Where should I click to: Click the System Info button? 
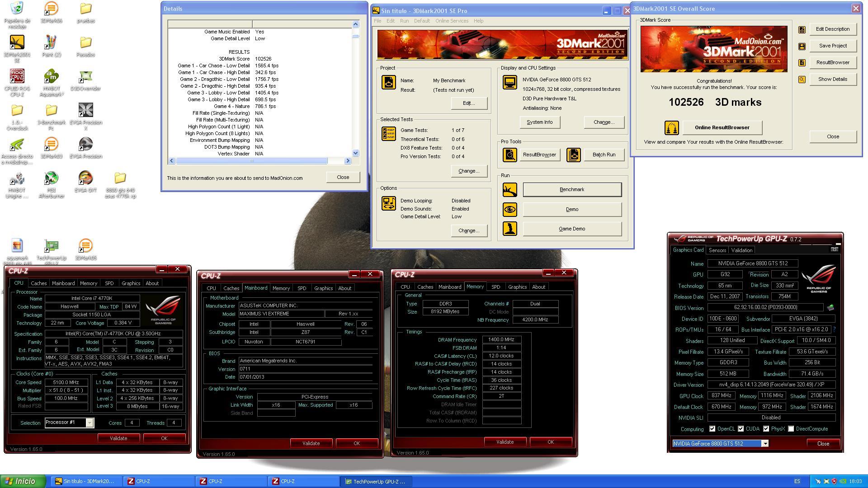[539, 122]
